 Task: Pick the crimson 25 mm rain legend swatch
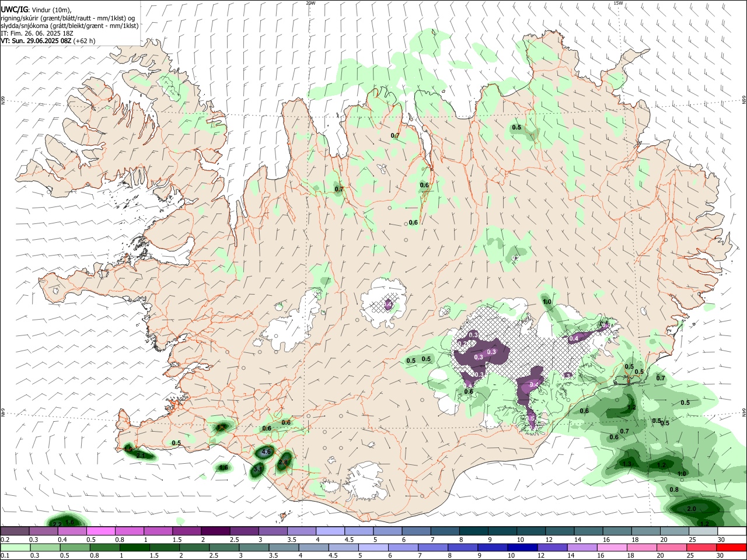click(702, 547)
